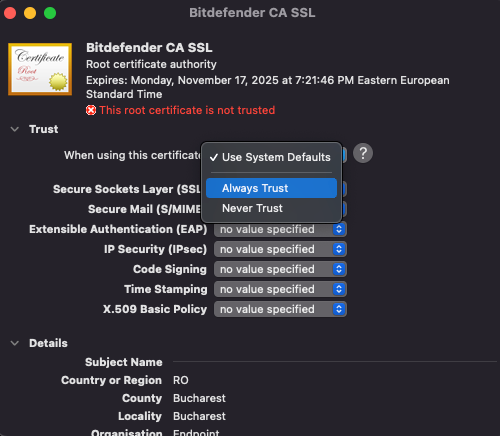500x436 pixels.
Task: Collapse the Details section chevron
Action: tap(15, 343)
